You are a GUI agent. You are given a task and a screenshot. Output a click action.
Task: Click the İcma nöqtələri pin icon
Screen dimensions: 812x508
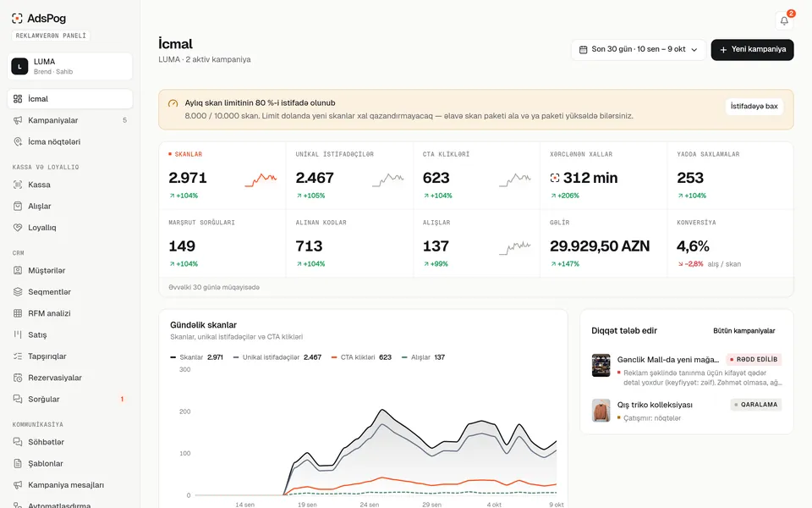(x=18, y=141)
